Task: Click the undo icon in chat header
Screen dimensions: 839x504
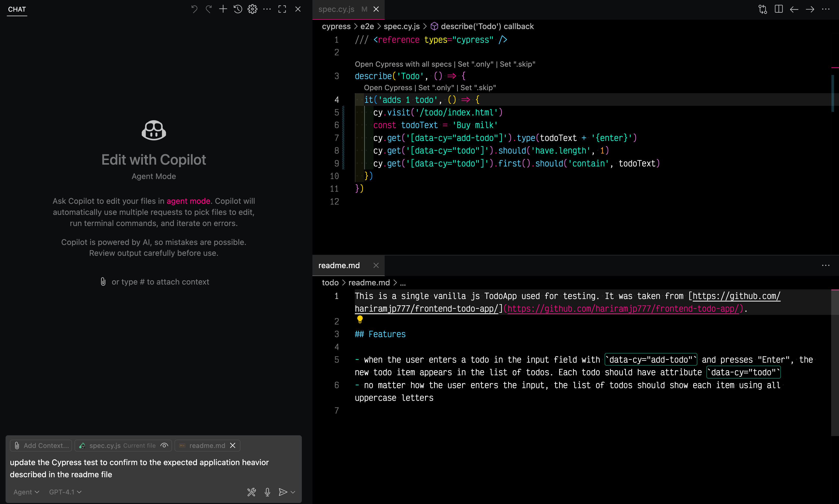Action: pos(194,9)
